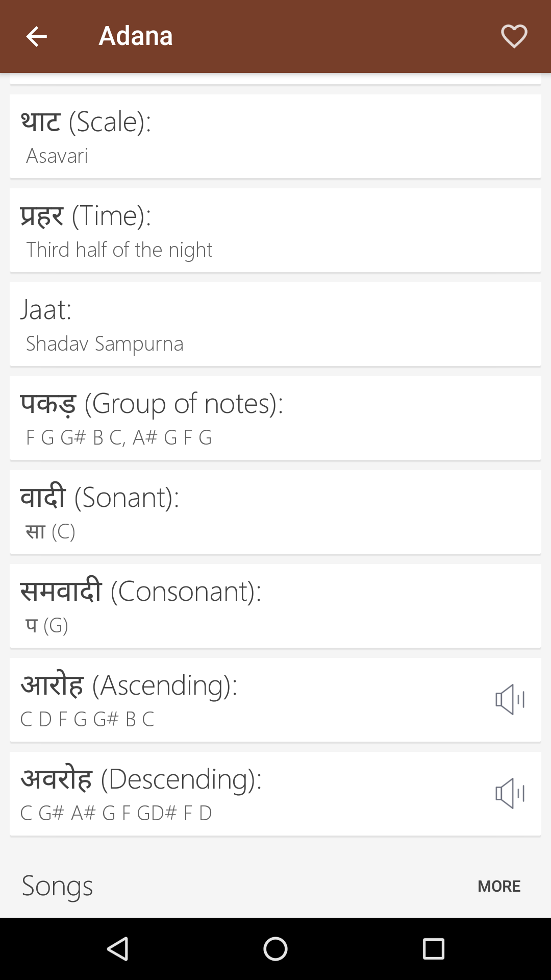Tap the Songs section heading
Image resolution: width=551 pixels, height=980 pixels.
click(x=57, y=886)
